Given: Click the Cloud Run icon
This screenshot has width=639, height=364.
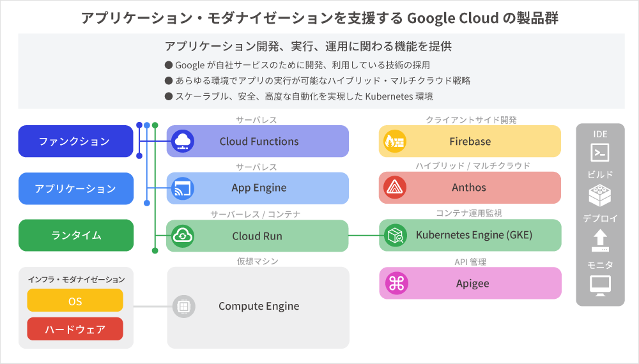Looking at the screenshot, I should pyautogui.click(x=183, y=236).
